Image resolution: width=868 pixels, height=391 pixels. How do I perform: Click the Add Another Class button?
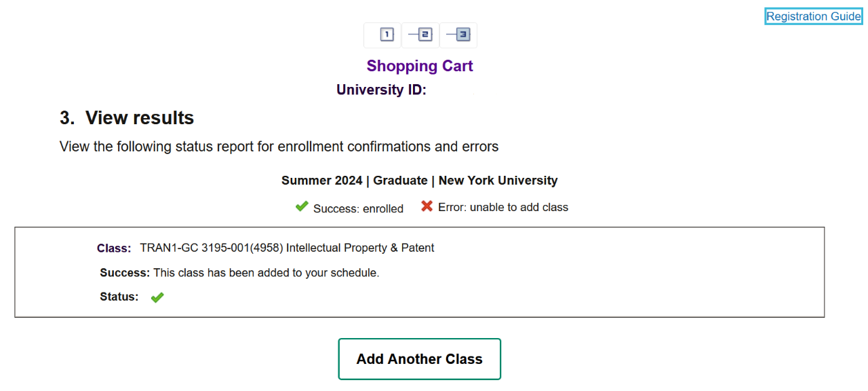(420, 359)
